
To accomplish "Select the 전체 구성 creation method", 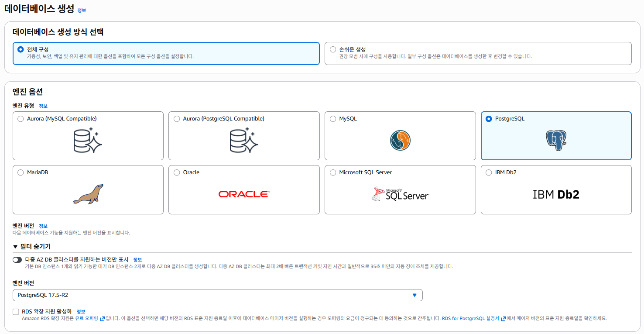I will pyautogui.click(x=21, y=49).
